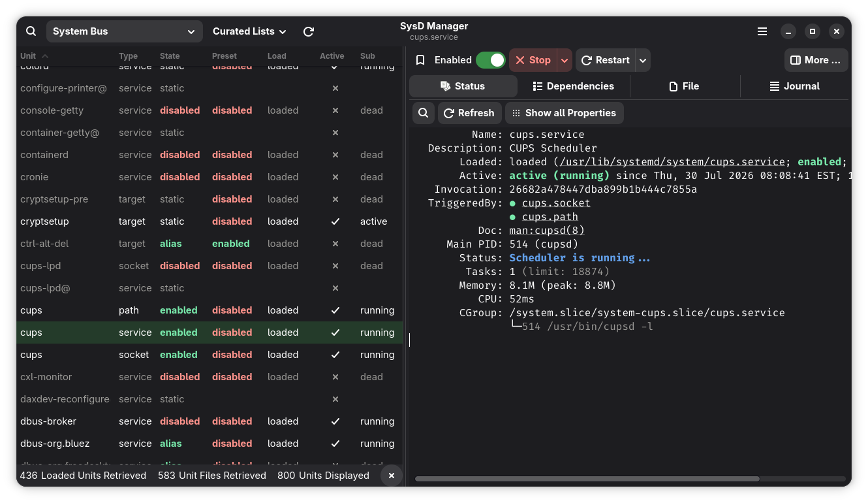Open the hamburger main menu
The width and height of the screenshot is (868, 503).
click(x=762, y=31)
